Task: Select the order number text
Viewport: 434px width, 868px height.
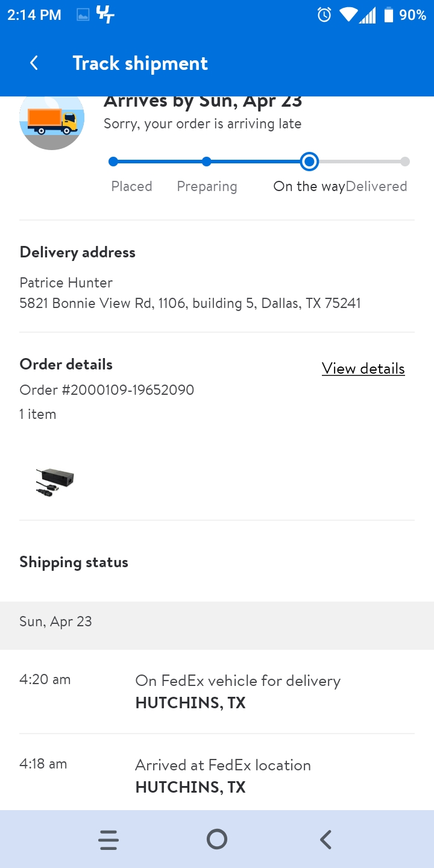Action: pyautogui.click(x=107, y=390)
